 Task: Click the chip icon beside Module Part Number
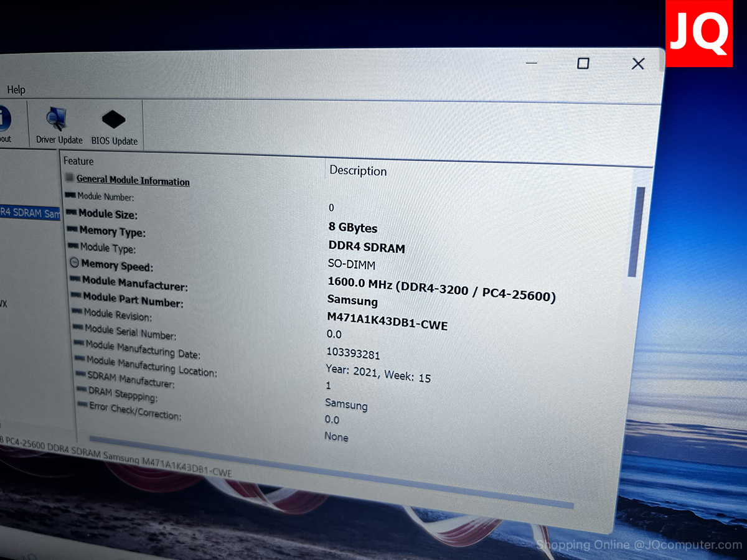click(77, 295)
